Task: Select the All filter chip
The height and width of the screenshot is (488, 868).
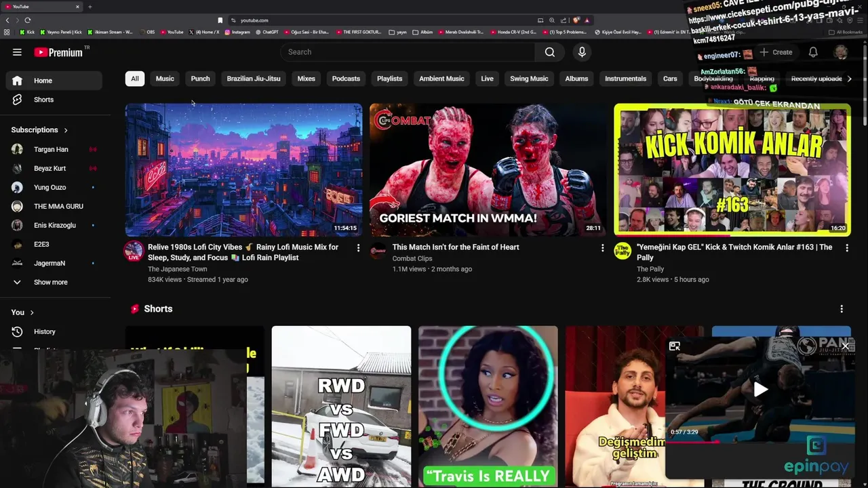Action: pyautogui.click(x=135, y=79)
